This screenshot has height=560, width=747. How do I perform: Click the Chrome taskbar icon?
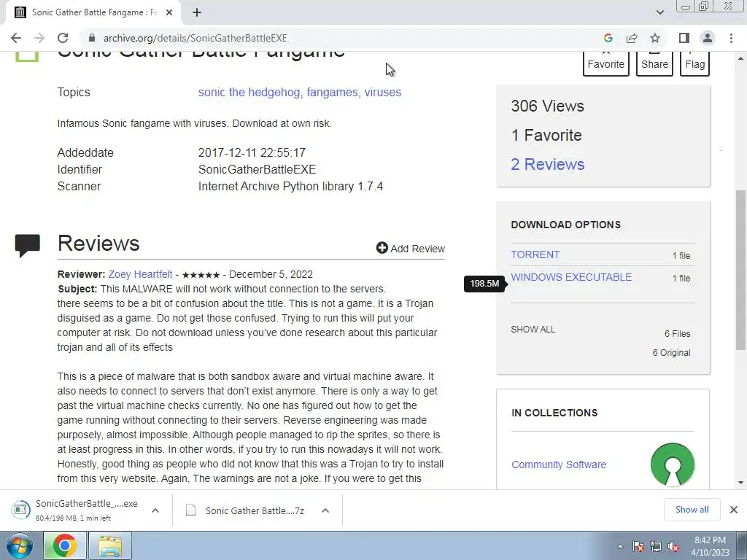click(x=65, y=545)
